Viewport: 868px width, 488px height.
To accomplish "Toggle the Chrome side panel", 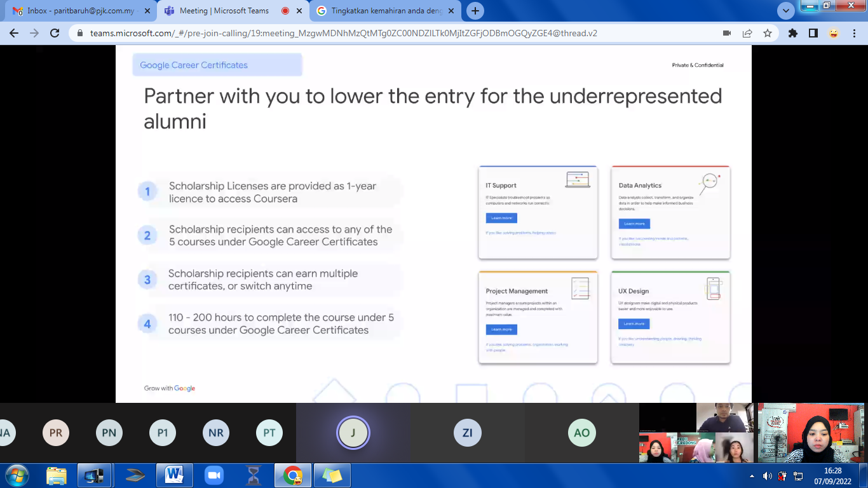I will coord(813,33).
